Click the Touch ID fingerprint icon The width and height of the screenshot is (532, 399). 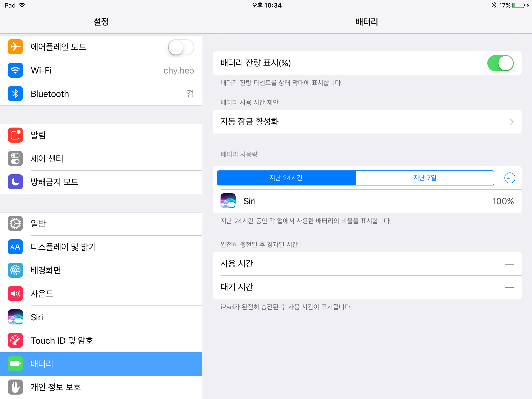click(15, 340)
